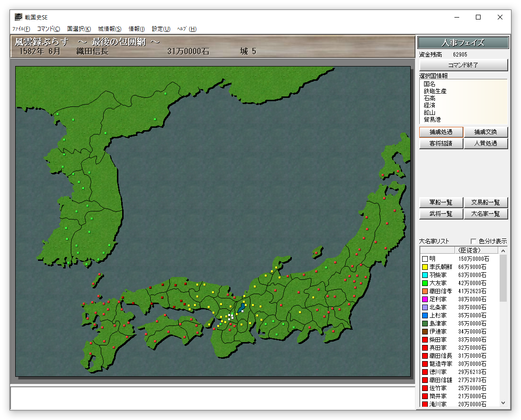Click the brown 伊達家 color icon
Image resolution: width=521 pixels, height=420 pixels.
pos(425,332)
